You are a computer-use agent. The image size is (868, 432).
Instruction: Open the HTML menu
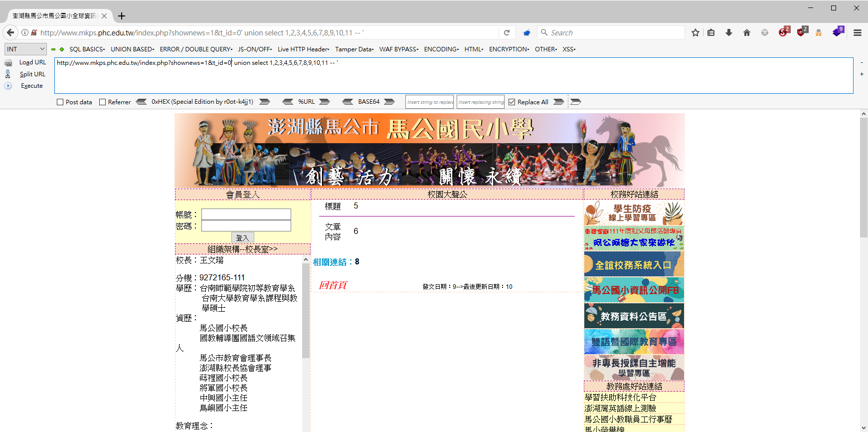click(x=474, y=49)
